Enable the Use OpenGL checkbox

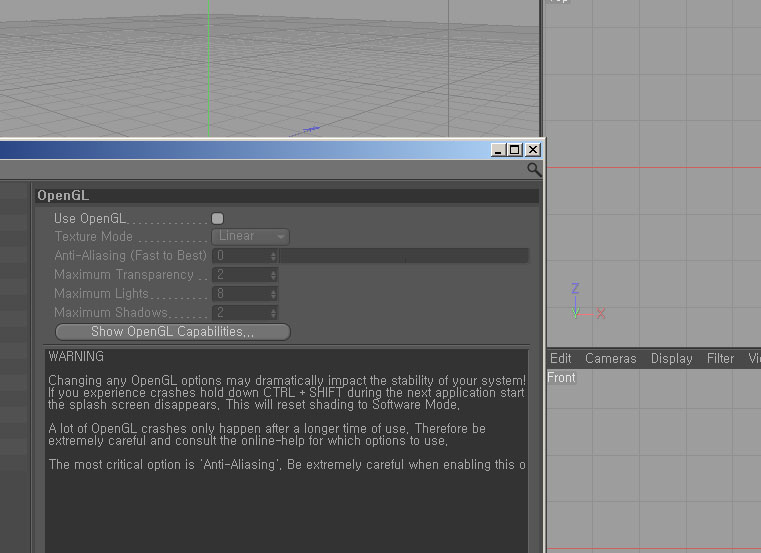click(217, 218)
